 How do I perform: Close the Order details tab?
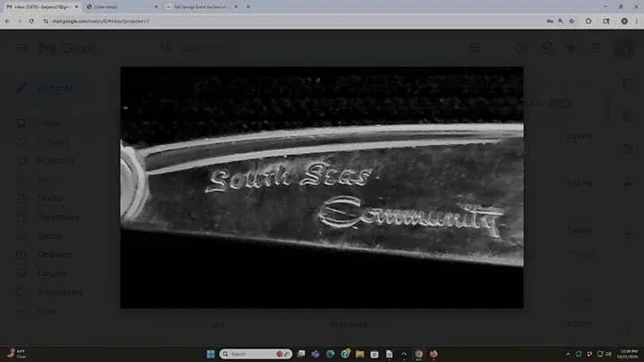click(x=156, y=6)
